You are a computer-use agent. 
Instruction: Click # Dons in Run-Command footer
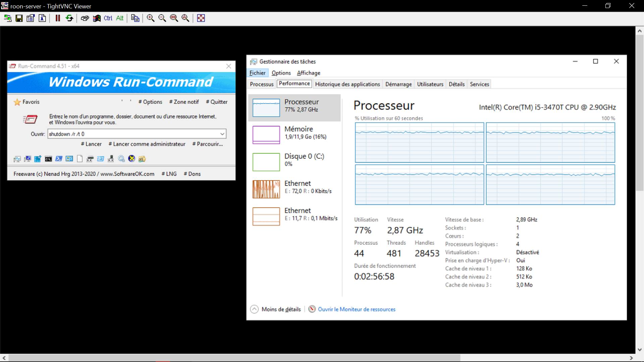point(192,174)
